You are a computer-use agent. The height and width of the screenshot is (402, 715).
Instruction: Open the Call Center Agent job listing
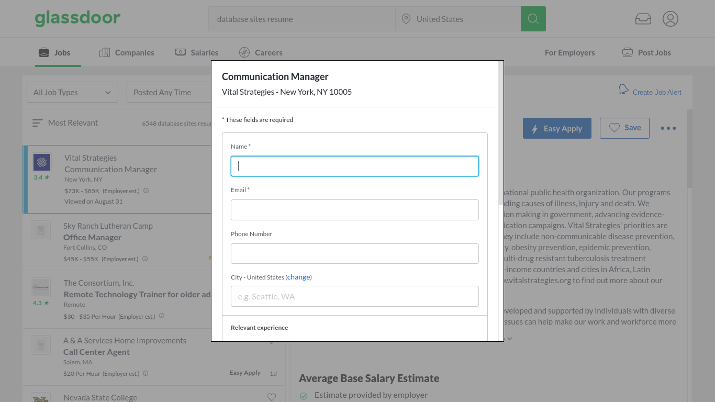[96, 352]
